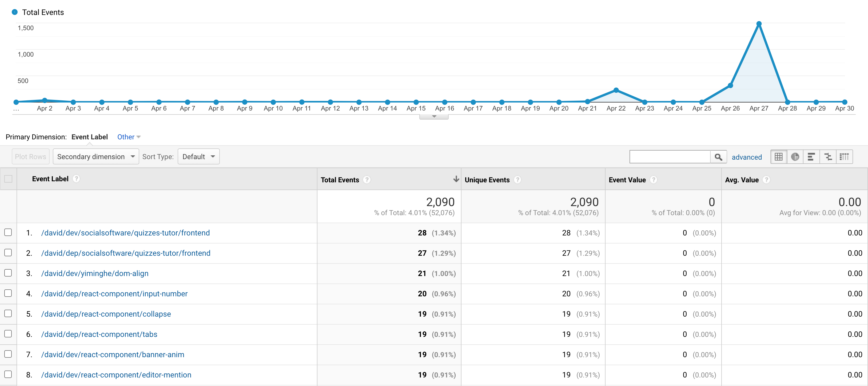Switch to Pivot table view icon
868x386 pixels.
pyautogui.click(x=844, y=157)
